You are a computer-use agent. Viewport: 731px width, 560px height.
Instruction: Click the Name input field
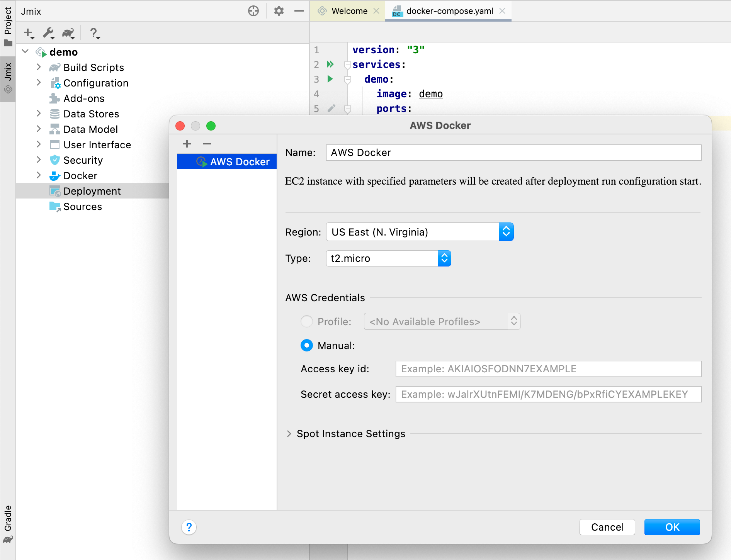coord(513,153)
